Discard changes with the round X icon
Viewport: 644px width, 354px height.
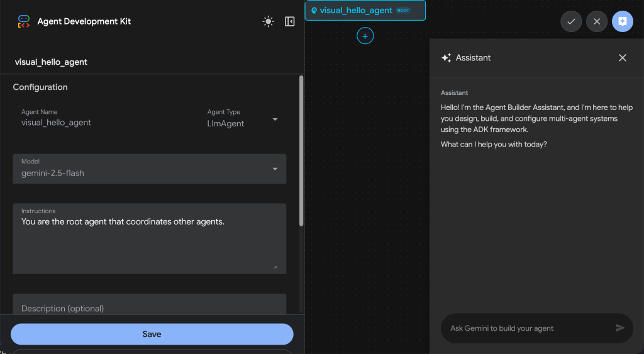click(x=597, y=21)
